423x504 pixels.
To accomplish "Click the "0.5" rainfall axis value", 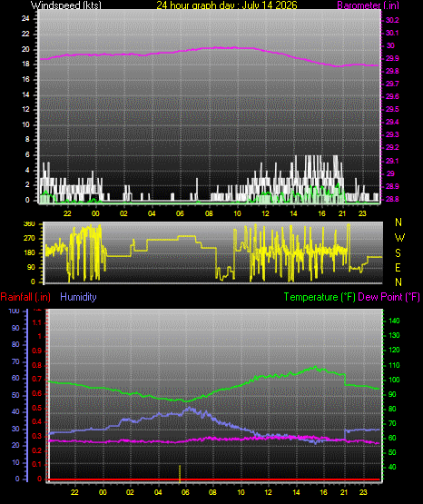I will point(37,408).
